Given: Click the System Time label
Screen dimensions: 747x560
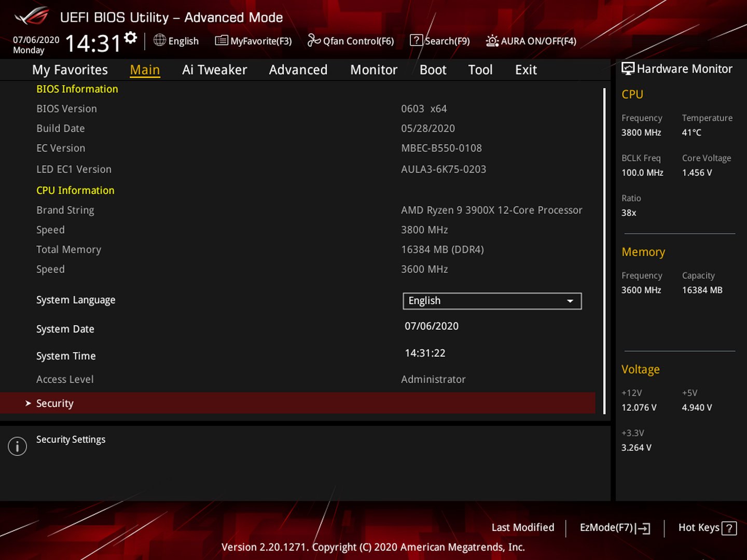Looking at the screenshot, I should point(66,356).
